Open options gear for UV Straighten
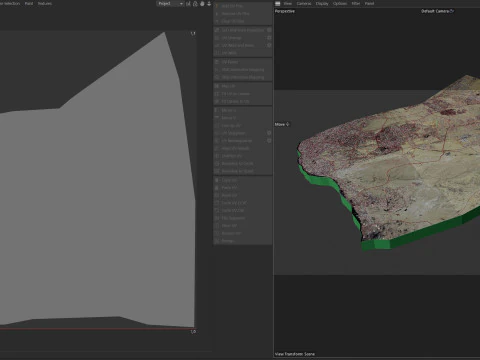This screenshot has height=360, width=480. [x=269, y=133]
